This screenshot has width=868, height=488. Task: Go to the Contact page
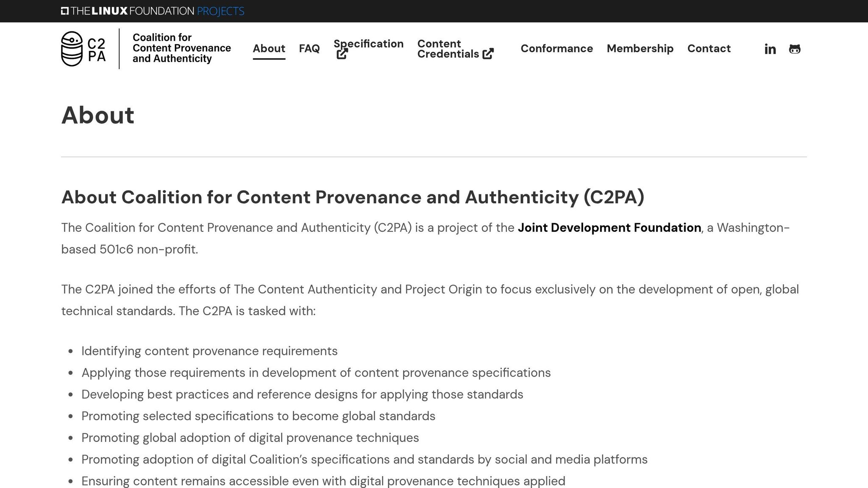(709, 49)
